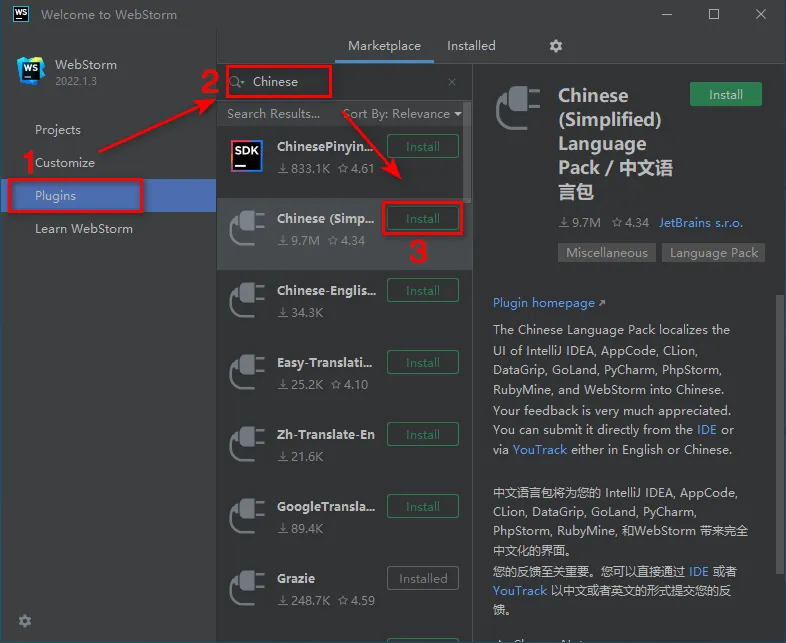
Task: Click the 4.10 rating of Easy-Translati...
Action: tap(350, 384)
